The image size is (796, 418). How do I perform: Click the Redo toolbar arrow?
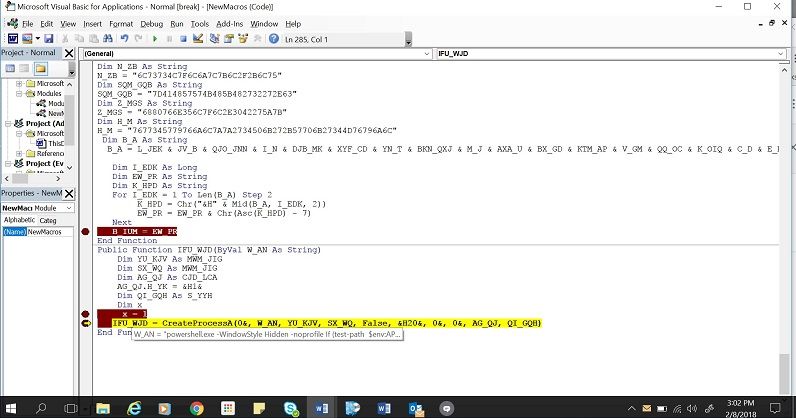(138, 39)
